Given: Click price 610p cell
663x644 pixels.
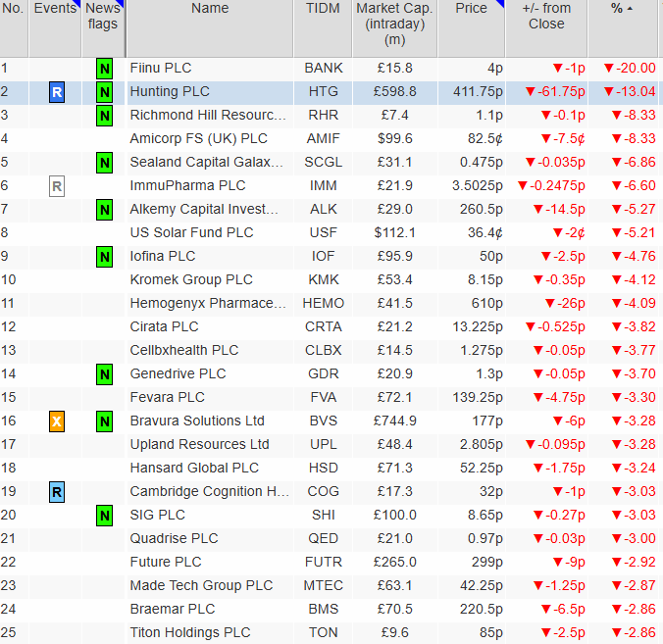Looking at the screenshot, I should 472,303.
